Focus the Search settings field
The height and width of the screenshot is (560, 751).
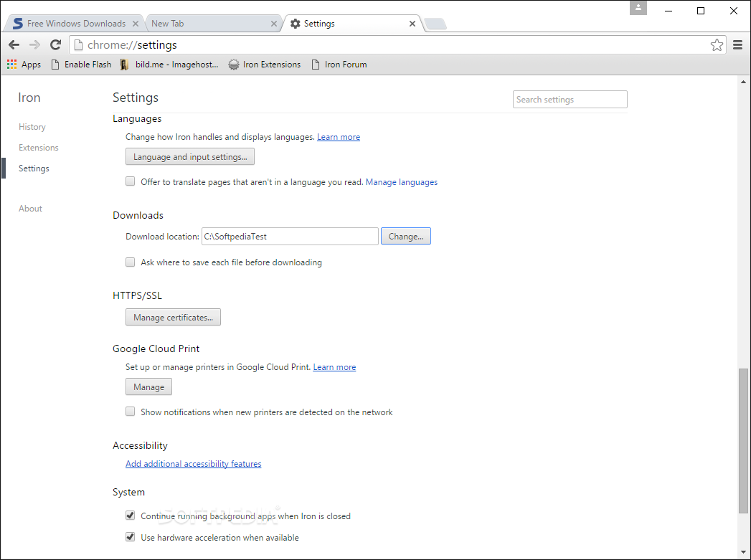click(x=570, y=100)
